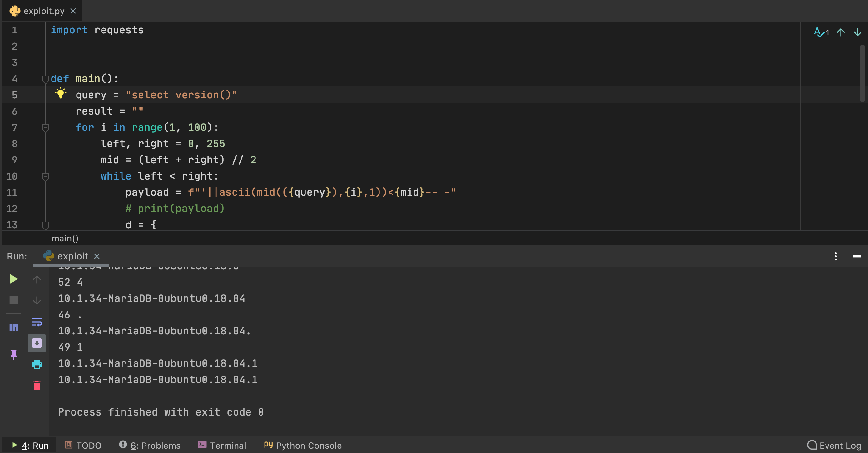Go to next highlighted problem arrow
The width and height of the screenshot is (868, 453).
click(858, 32)
